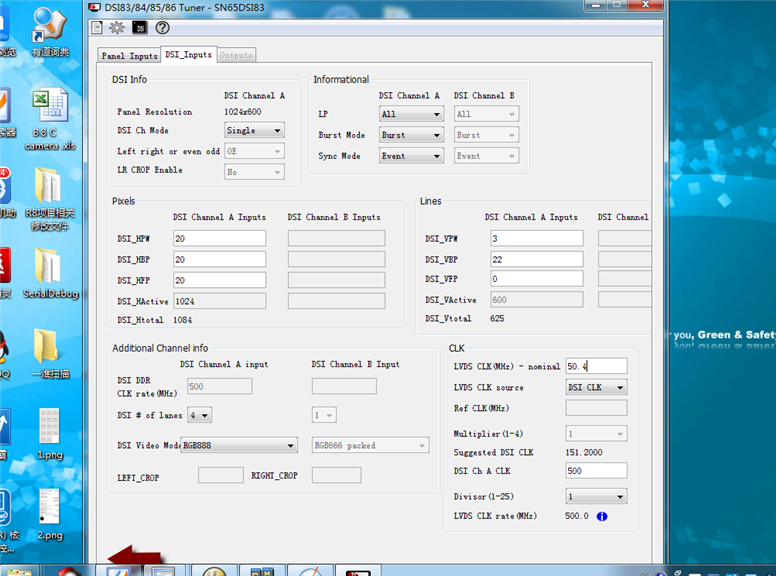
Task: Click the black DSI chip toolbar icon
Action: tap(140, 28)
